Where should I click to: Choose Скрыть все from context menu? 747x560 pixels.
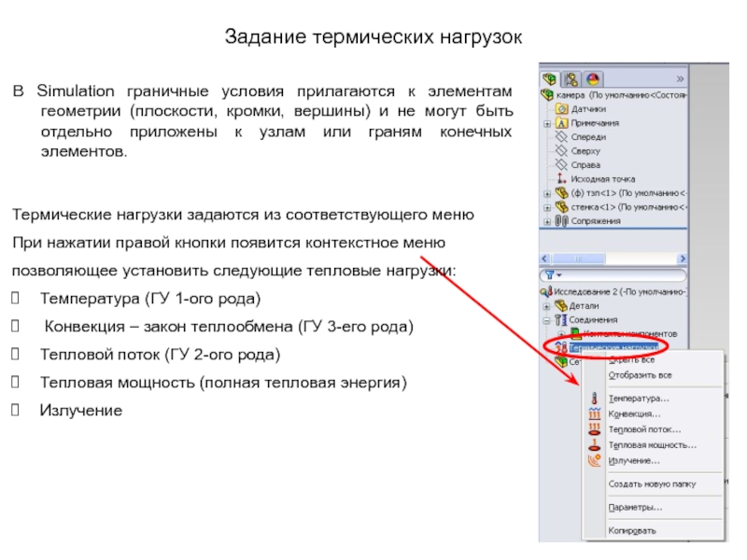coord(632,360)
